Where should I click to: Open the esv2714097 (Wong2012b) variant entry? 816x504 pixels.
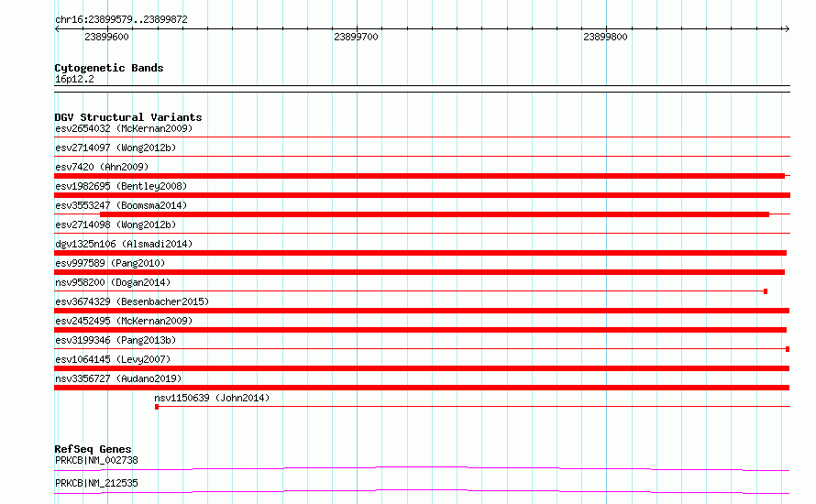116,148
